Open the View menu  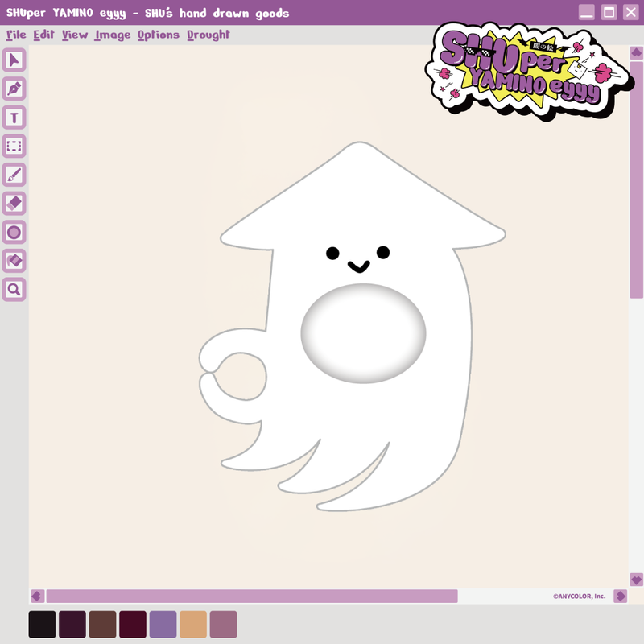pyautogui.click(x=74, y=35)
